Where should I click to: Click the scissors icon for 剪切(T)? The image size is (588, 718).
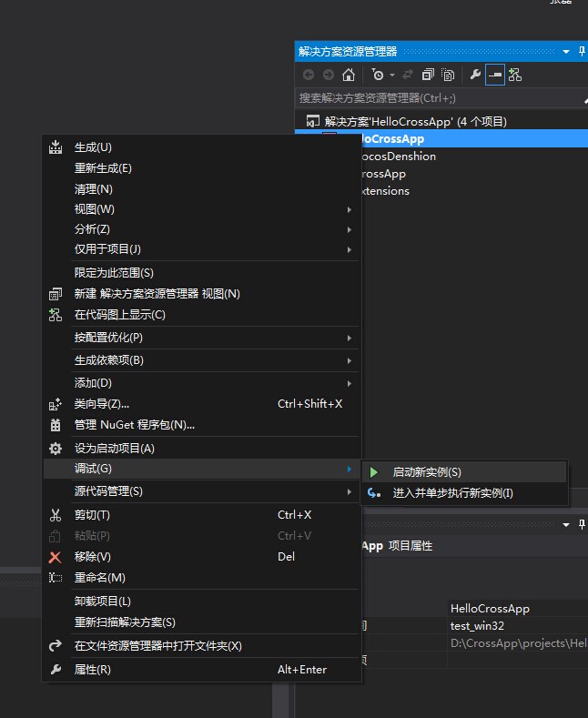coord(56,515)
